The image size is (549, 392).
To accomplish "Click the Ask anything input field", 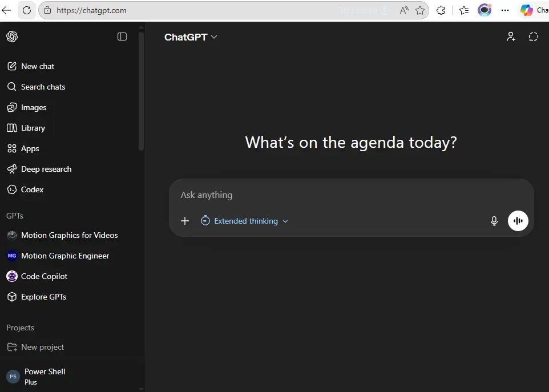I will coord(351,195).
